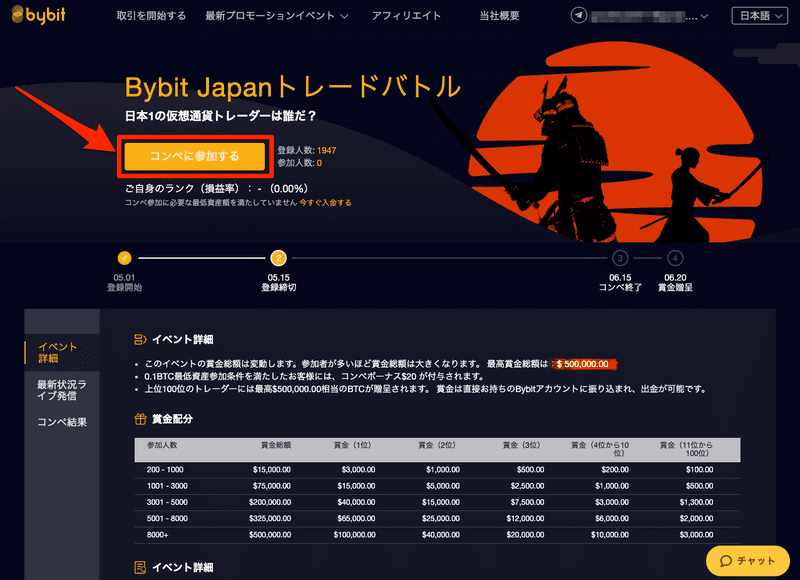Click the Bybit logo
800x580 pixels.
click(38, 15)
